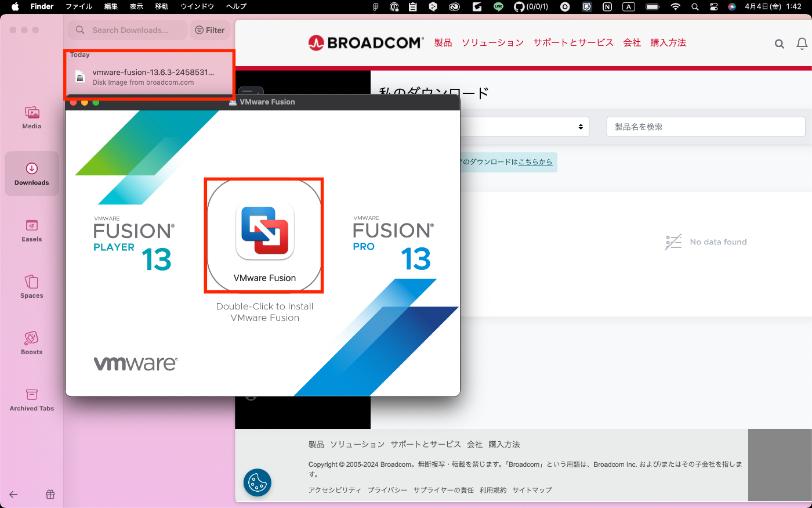This screenshot has height=508, width=812.
Task: Click the VMware Fusion window title
Action: pyautogui.click(x=267, y=102)
